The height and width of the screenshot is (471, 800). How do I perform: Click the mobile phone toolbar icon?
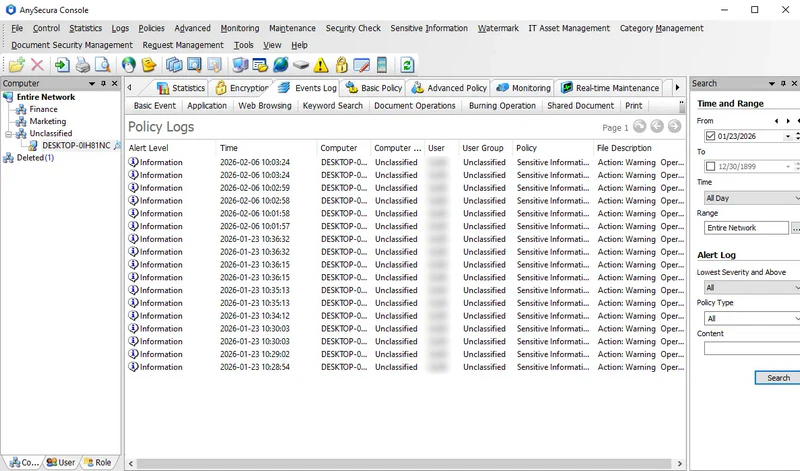point(381,65)
